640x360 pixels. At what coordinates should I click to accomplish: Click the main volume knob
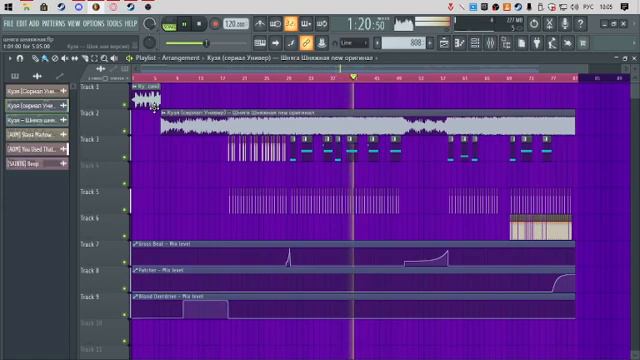(x=149, y=24)
